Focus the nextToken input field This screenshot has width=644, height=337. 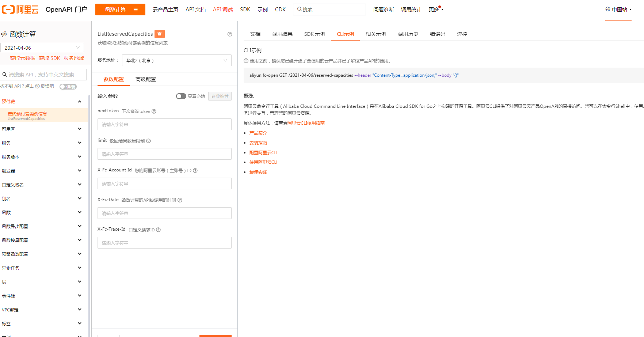pos(164,124)
